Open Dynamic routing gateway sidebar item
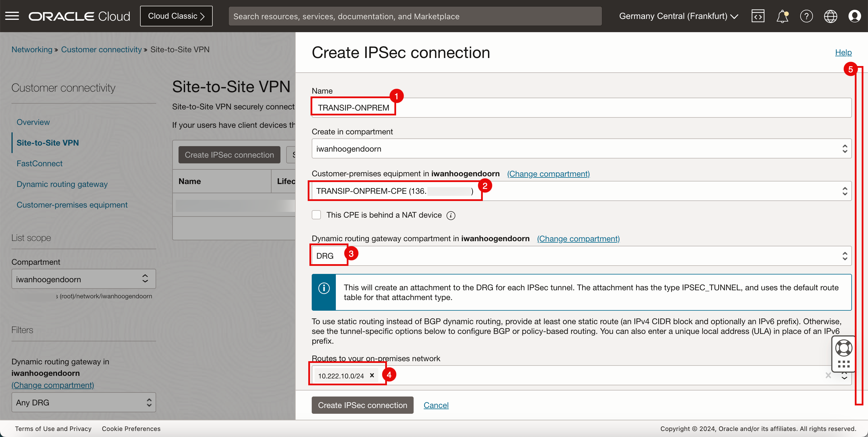Image resolution: width=868 pixels, height=437 pixels. (x=62, y=184)
